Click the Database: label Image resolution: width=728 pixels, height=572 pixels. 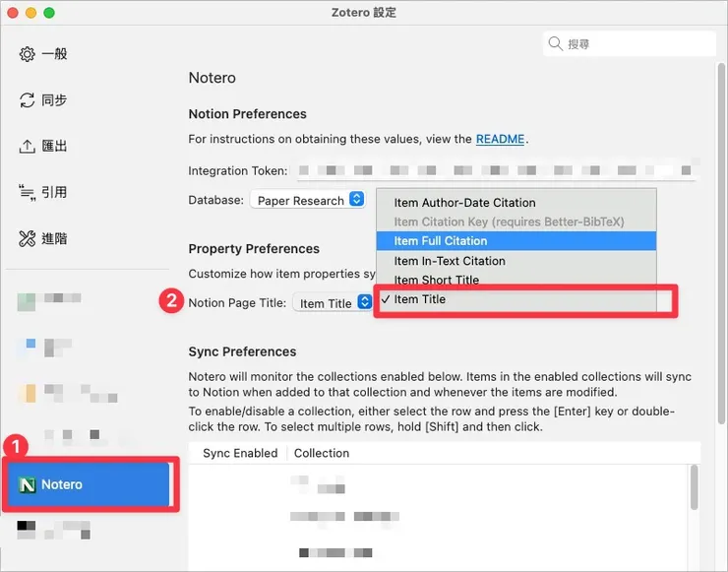click(x=215, y=200)
